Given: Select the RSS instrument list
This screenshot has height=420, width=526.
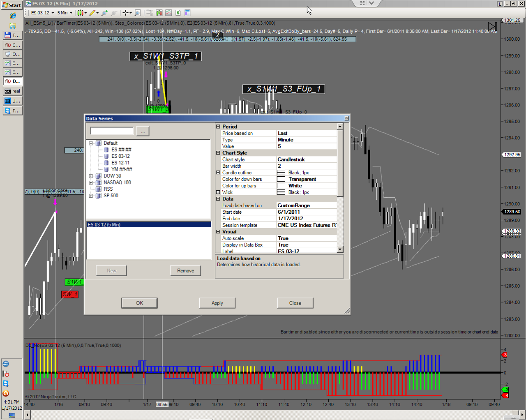Looking at the screenshot, I should (x=108, y=189).
